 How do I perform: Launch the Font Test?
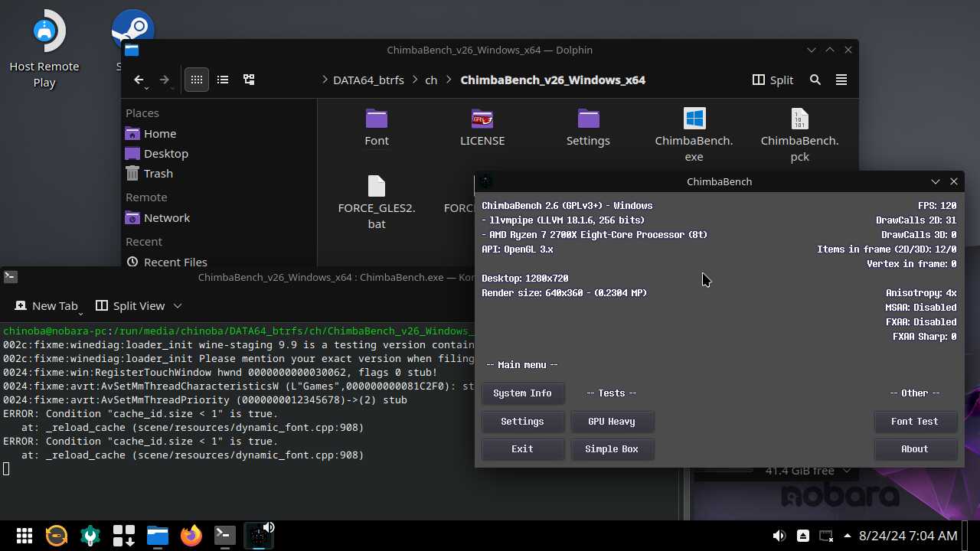[x=915, y=422]
